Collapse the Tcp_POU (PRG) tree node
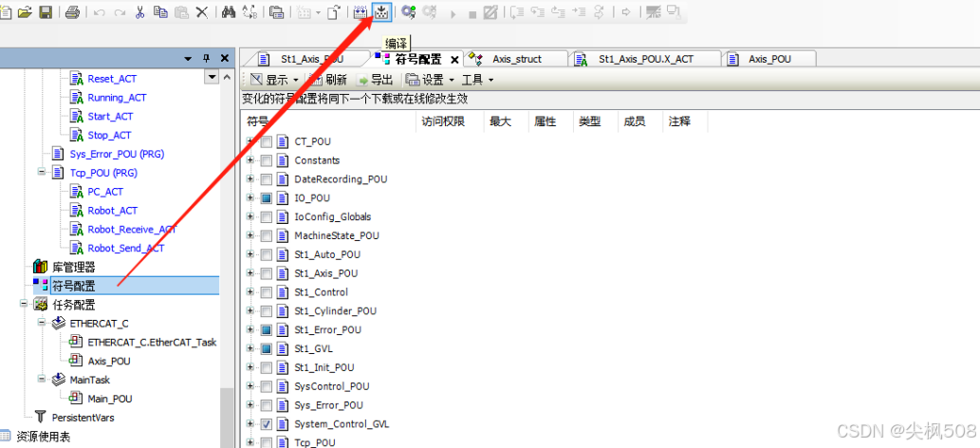 [42, 172]
